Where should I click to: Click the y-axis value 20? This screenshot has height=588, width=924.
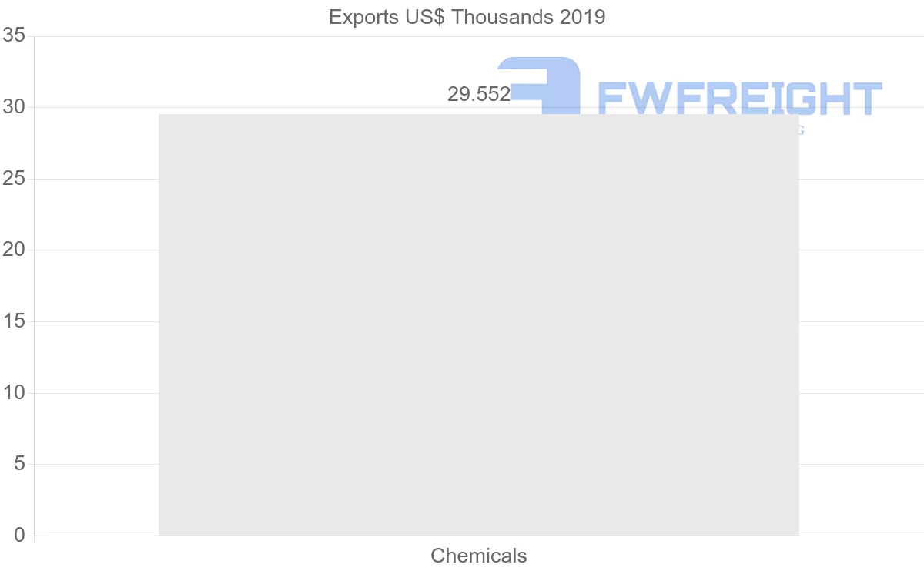pos(15,250)
